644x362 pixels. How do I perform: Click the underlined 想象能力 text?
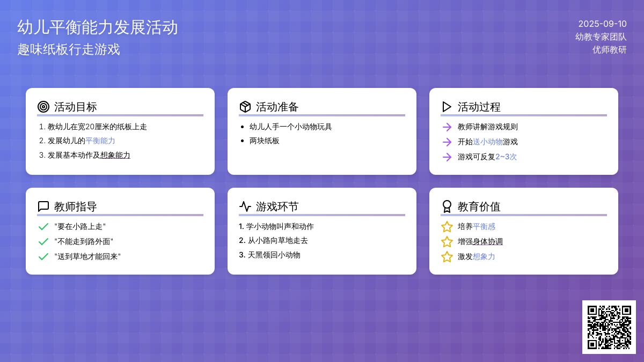click(115, 155)
